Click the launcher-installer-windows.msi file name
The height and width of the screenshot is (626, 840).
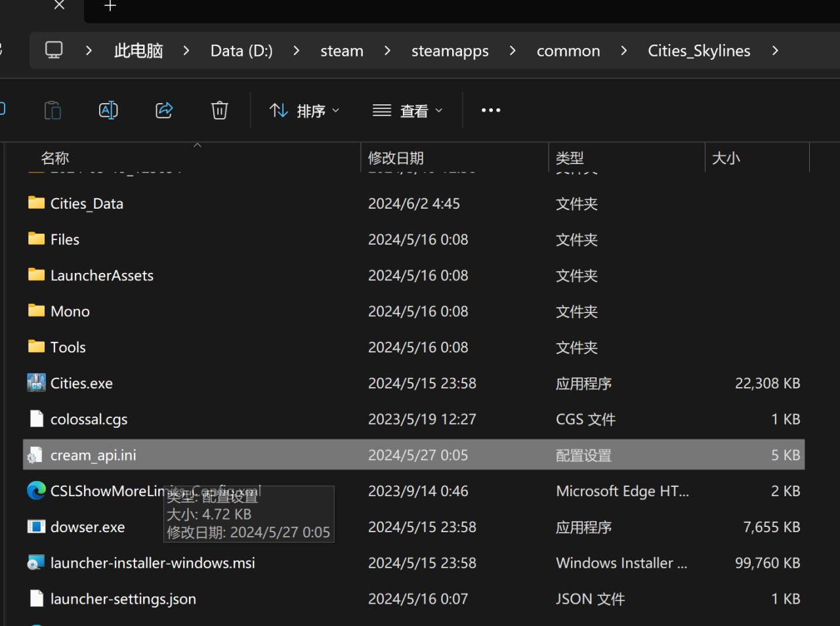coord(153,563)
